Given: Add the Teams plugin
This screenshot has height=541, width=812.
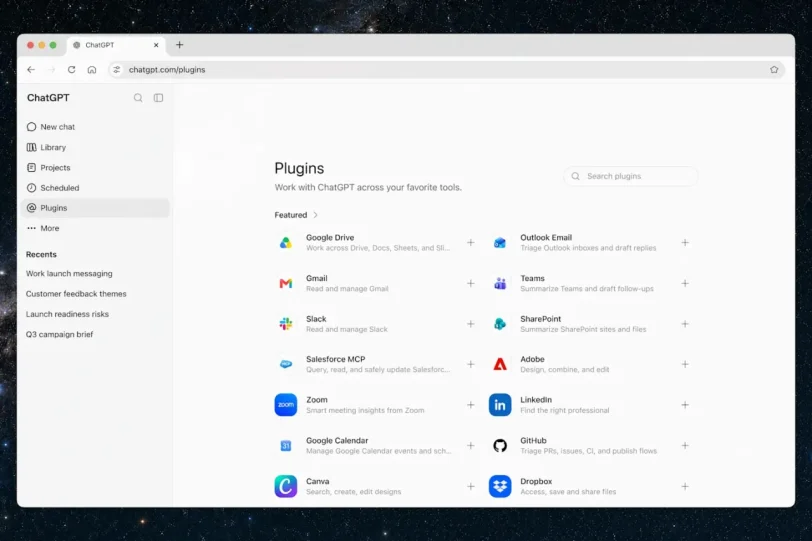Looking at the screenshot, I should pos(685,283).
